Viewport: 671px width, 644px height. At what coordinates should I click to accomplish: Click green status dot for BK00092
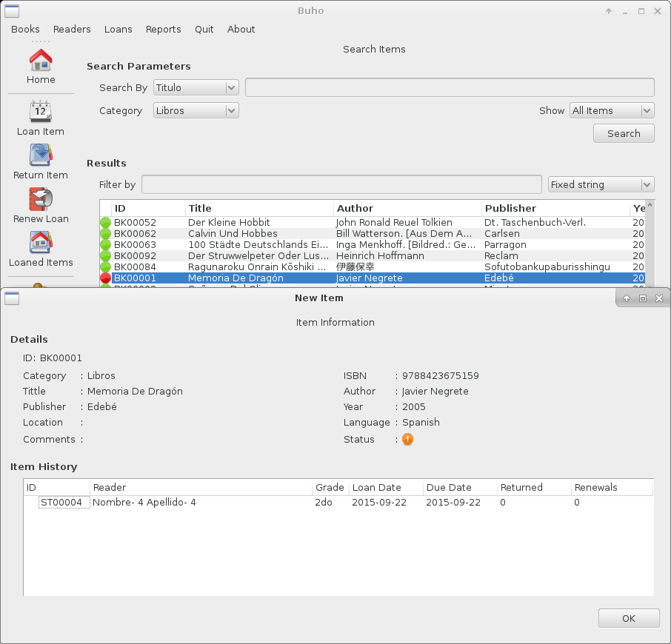105,255
